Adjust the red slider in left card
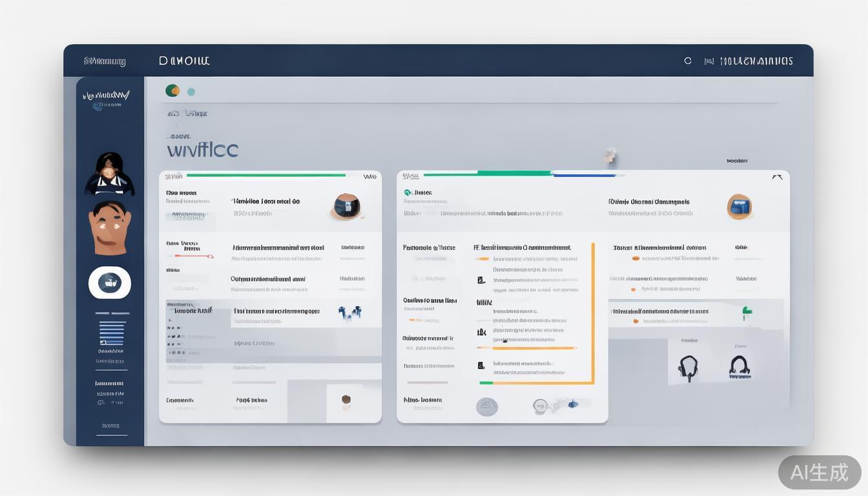 pyautogui.click(x=190, y=256)
